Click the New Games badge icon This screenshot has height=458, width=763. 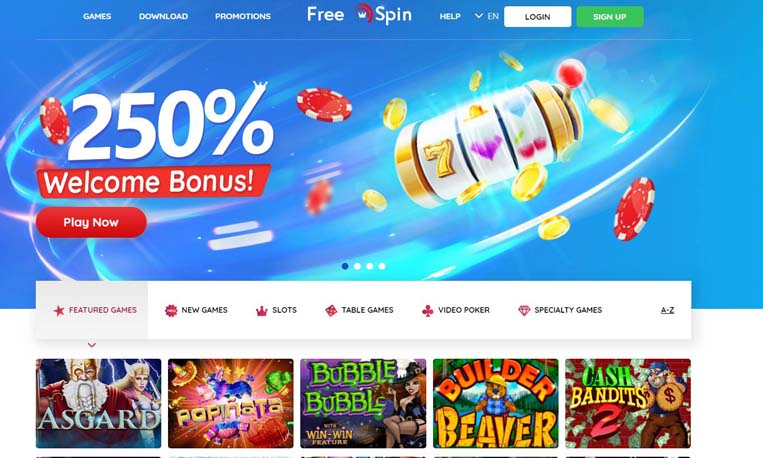(x=171, y=311)
